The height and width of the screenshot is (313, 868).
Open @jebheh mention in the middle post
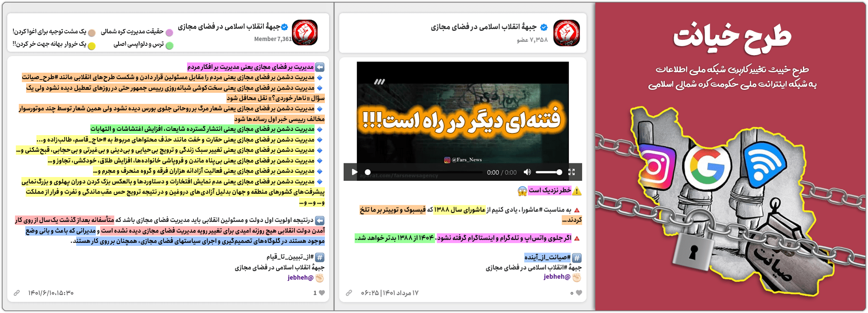pyautogui.click(x=557, y=277)
